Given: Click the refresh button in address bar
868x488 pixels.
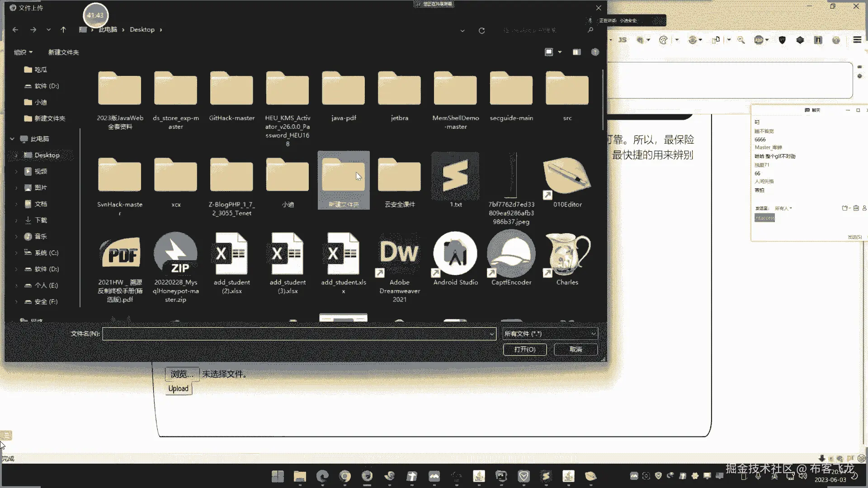Looking at the screenshot, I should (x=481, y=30).
